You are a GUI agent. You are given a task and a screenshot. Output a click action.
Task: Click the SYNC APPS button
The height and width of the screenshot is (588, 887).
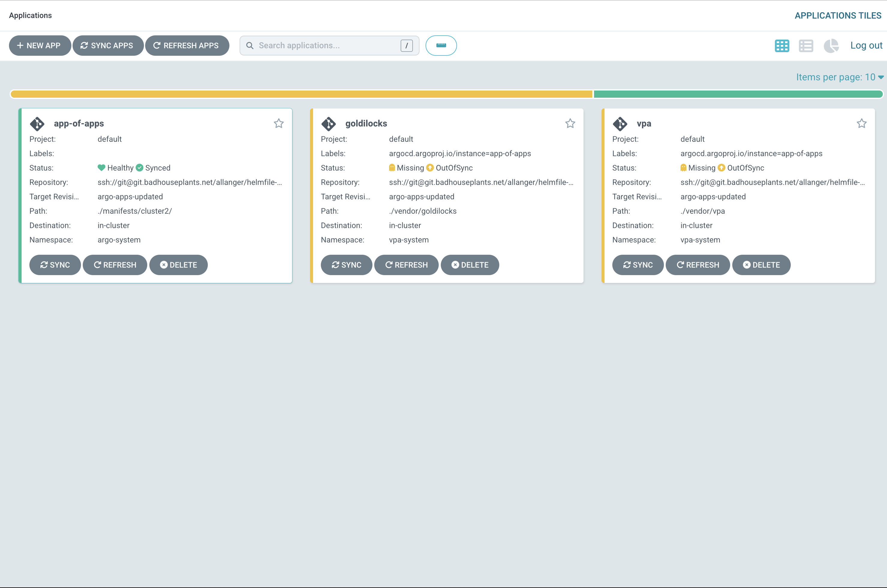point(108,45)
